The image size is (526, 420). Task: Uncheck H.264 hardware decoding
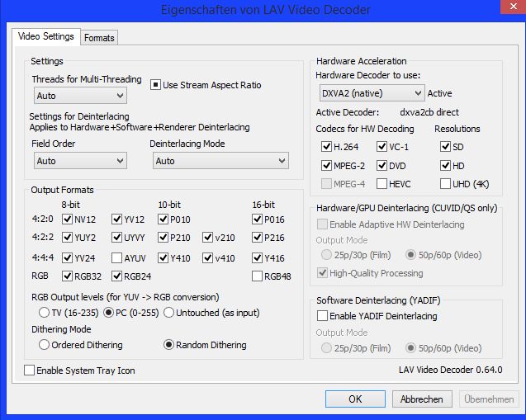pos(326,147)
